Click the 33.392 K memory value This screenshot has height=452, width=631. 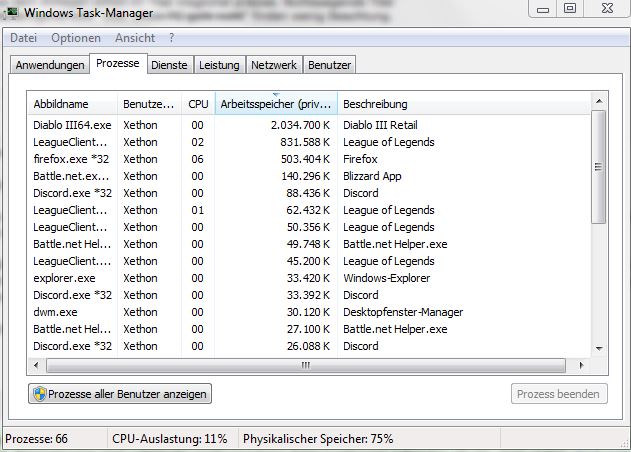pos(308,295)
